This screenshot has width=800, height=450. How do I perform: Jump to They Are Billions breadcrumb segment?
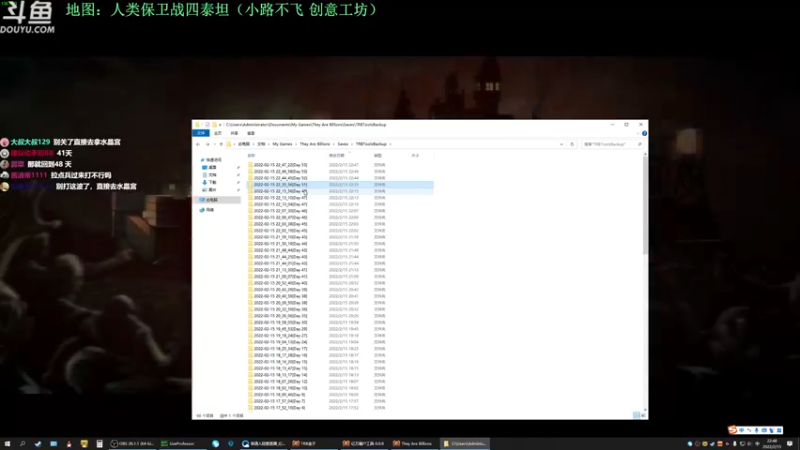click(x=315, y=144)
